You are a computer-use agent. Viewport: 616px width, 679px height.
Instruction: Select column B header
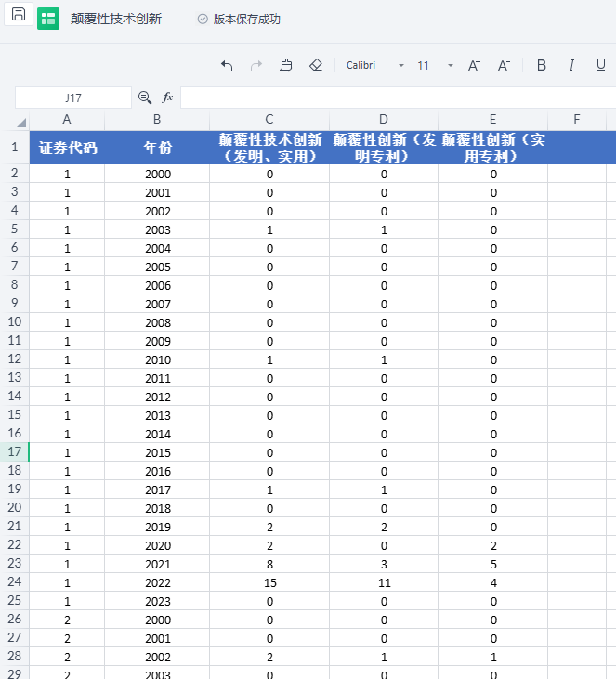click(x=157, y=119)
